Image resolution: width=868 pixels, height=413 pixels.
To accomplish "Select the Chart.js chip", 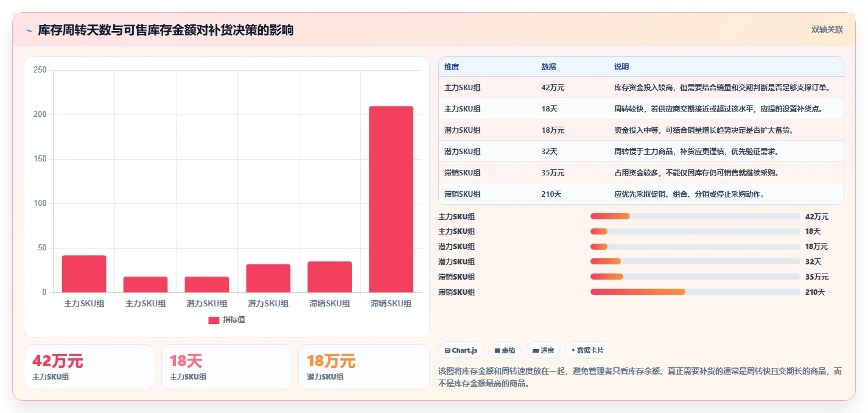I will coord(461,350).
